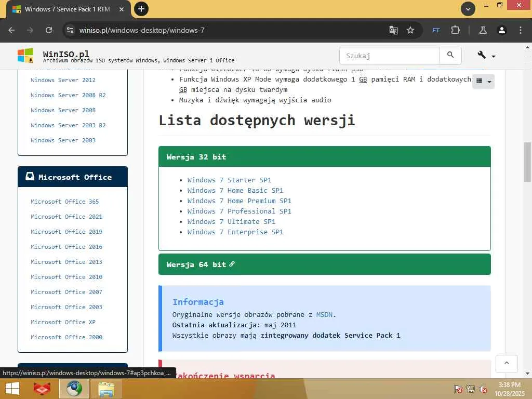Click the Action Center flag tray icon

[x=458, y=389]
